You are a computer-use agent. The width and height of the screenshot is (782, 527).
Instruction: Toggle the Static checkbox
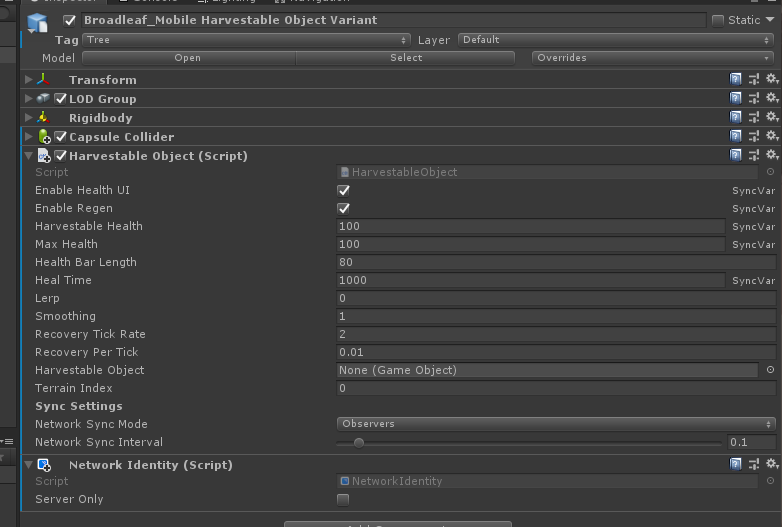[x=718, y=20]
